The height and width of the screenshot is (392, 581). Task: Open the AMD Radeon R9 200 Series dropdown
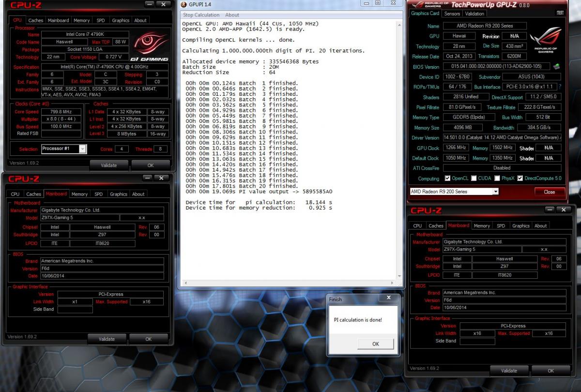click(x=495, y=192)
